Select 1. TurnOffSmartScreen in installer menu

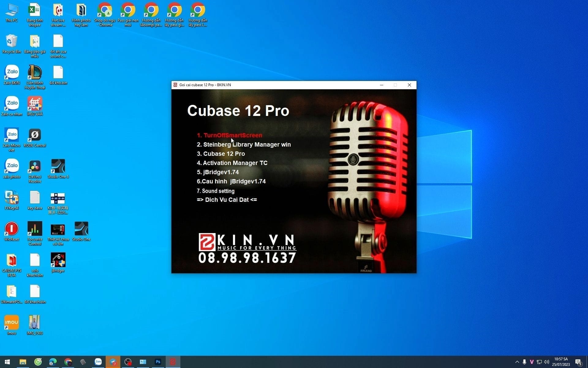tap(229, 135)
